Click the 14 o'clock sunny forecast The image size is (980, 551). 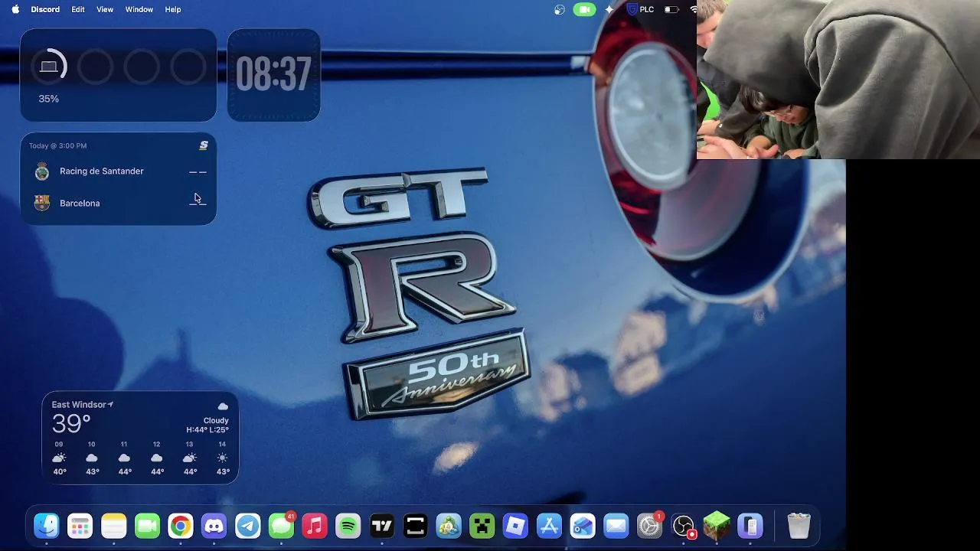(222, 458)
